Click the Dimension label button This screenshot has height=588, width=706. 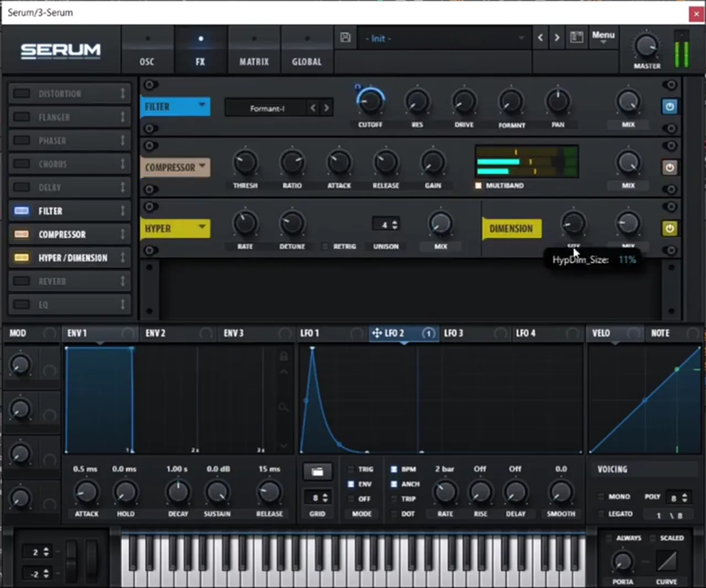click(511, 229)
